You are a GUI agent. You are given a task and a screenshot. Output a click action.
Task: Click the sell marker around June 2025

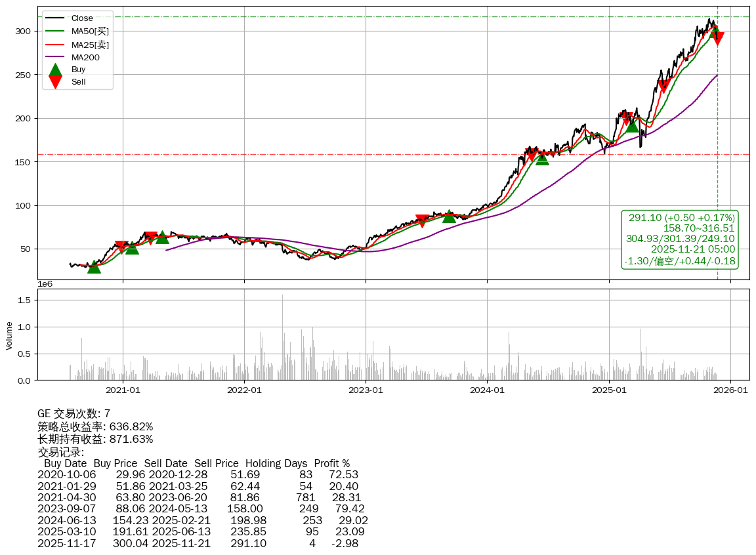tap(663, 87)
